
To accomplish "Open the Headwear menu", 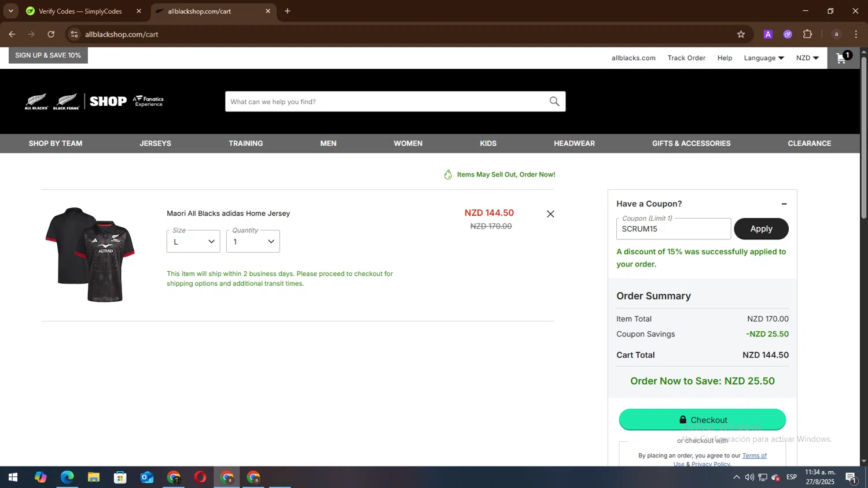I will tap(574, 143).
